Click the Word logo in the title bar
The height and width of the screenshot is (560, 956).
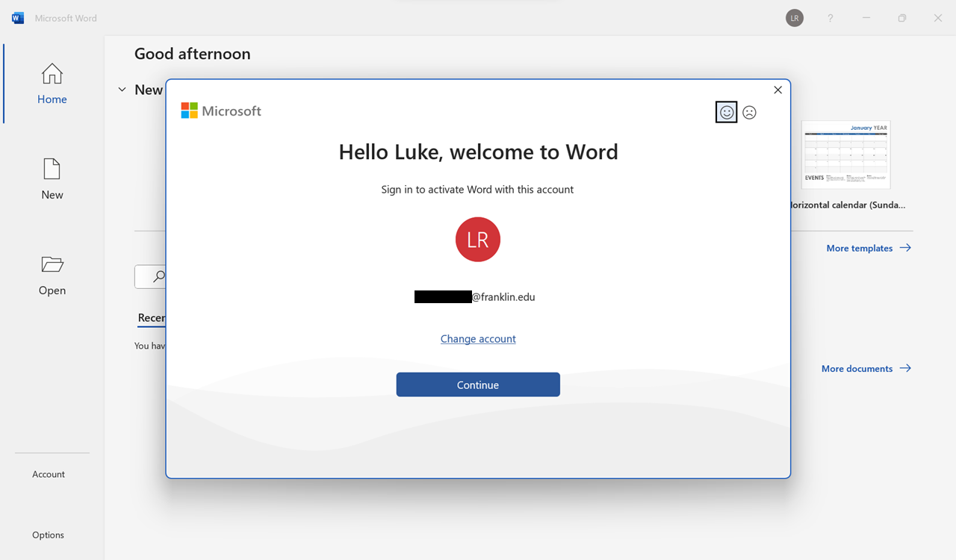pyautogui.click(x=18, y=18)
